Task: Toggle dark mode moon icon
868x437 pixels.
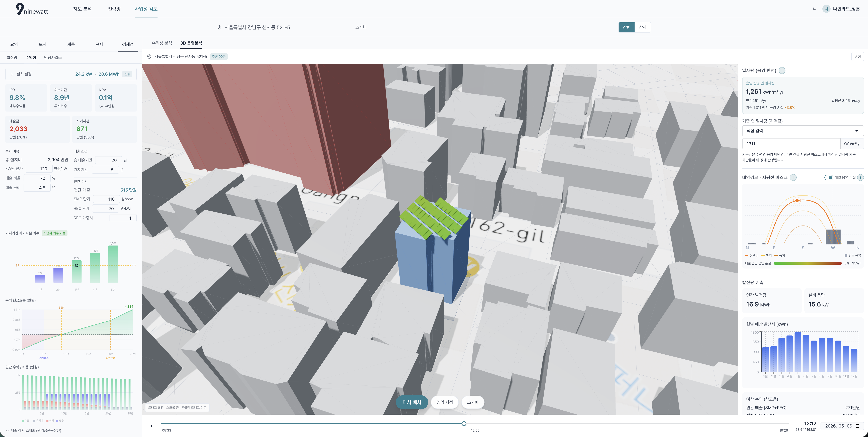Action: point(814,9)
